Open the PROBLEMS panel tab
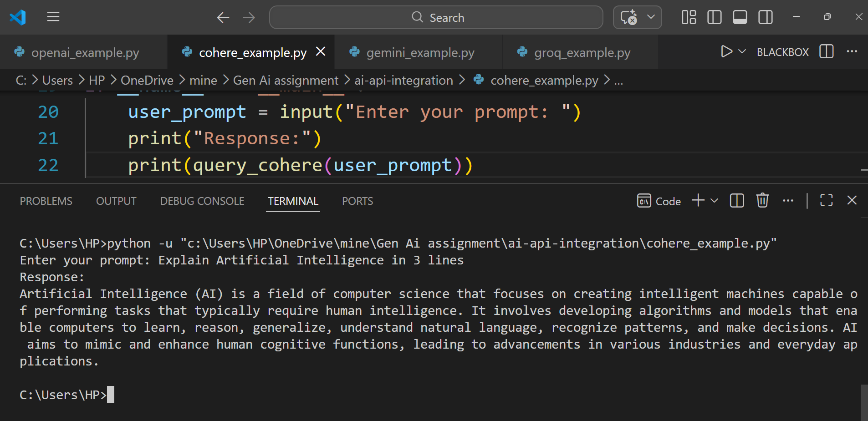 [x=46, y=201]
